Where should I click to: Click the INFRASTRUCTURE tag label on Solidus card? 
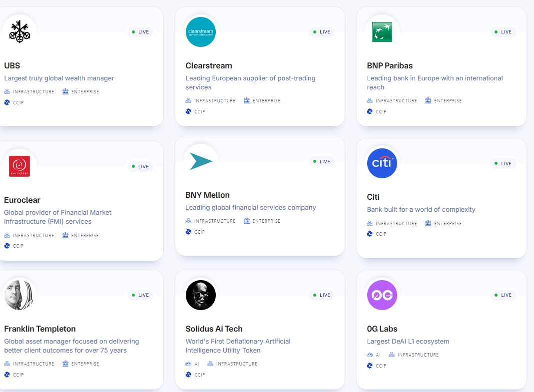tap(237, 364)
